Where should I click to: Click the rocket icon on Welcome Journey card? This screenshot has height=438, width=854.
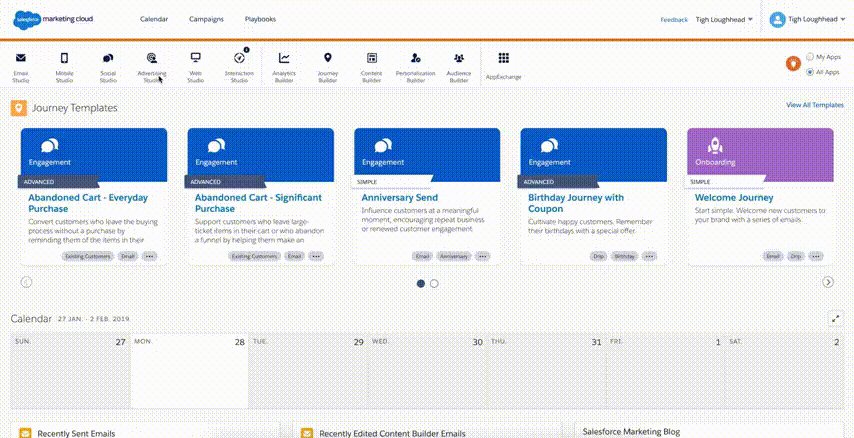pos(715,145)
